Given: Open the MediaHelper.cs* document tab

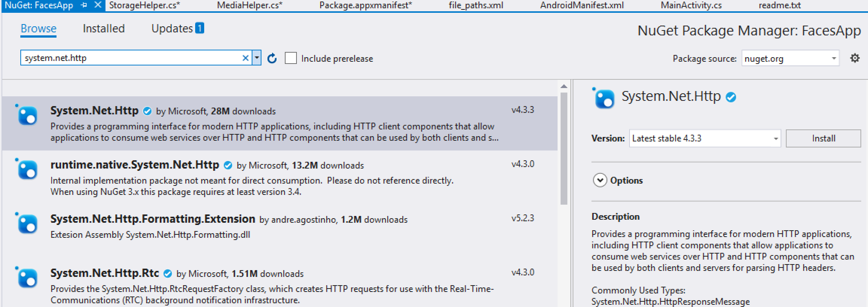Looking at the screenshot, I should pyautogui.click(x=249, y=5).
